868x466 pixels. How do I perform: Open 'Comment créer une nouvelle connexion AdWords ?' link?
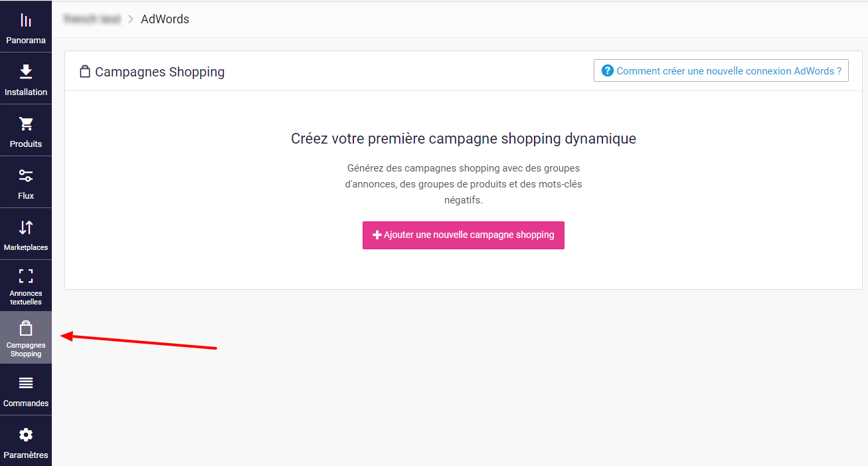721,70
